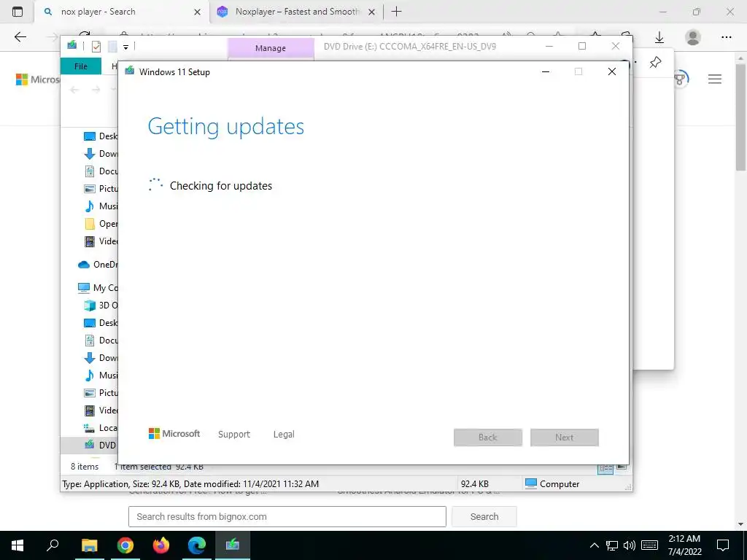This screenshot has width=747, height=560.
Task: Select the top Downloads item in Explorer sidebar
Action: point(101,154)
